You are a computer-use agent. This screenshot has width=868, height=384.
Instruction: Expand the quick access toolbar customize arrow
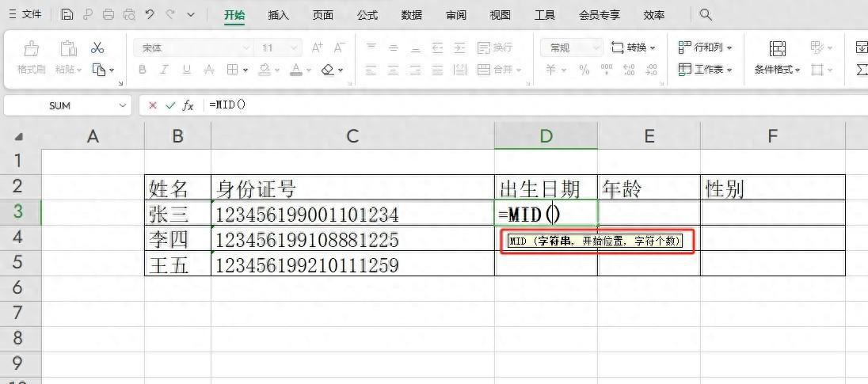click(x=191, y=15)
